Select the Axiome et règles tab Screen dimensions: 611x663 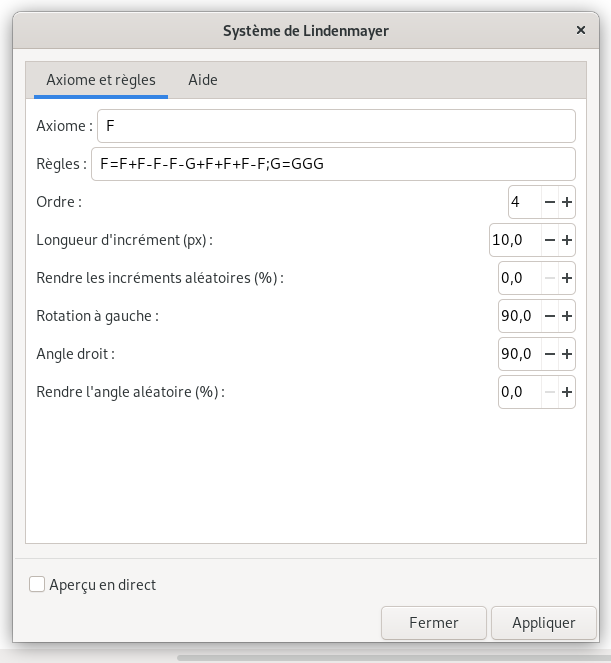coord(101,80)
